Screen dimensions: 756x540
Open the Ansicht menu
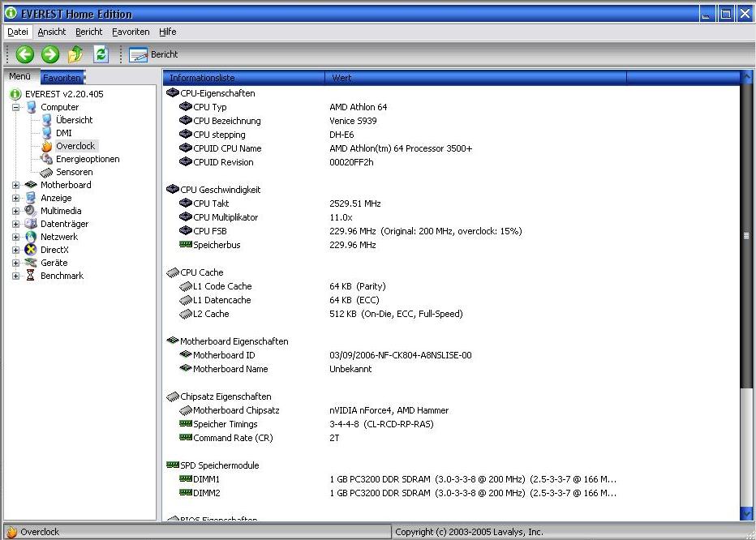tap(52, 32)
